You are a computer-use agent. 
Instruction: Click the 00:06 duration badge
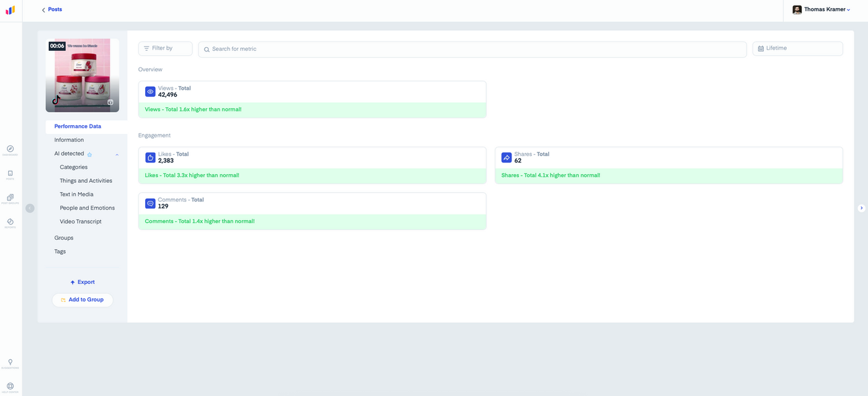[x=57, y=46]
